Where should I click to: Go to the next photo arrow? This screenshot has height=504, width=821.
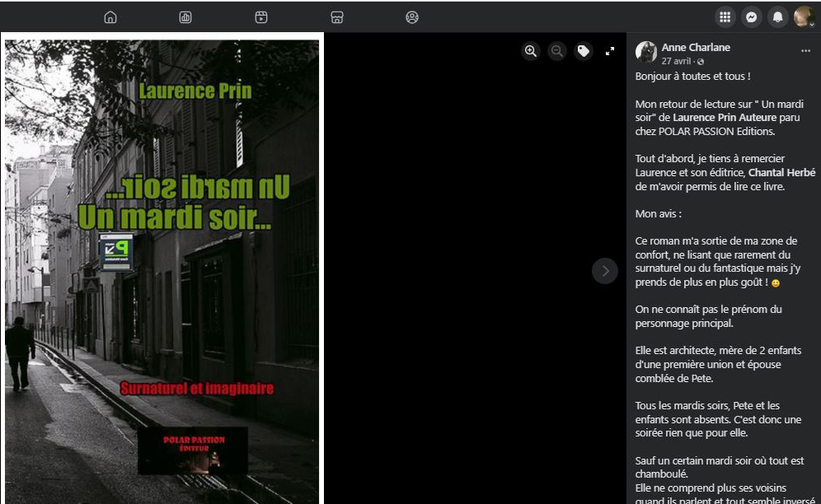pos(605,271)
